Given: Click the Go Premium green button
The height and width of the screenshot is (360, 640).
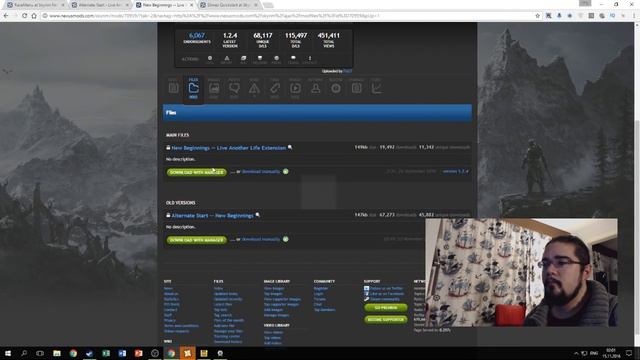Looking at the screenshot, I should pos(386,308).
